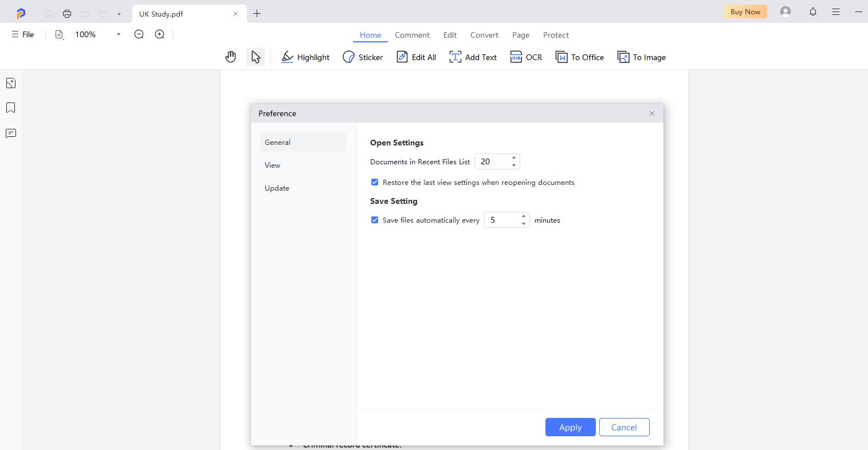
Task: Increase the auto-save minutes value
Action: (524, 216)
